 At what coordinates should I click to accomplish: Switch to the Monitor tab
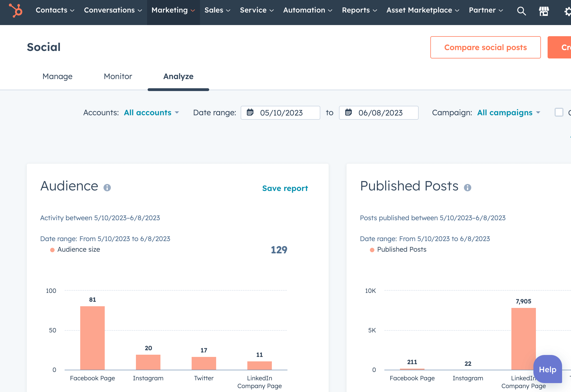pyautogui.click(x=118, y=76)
